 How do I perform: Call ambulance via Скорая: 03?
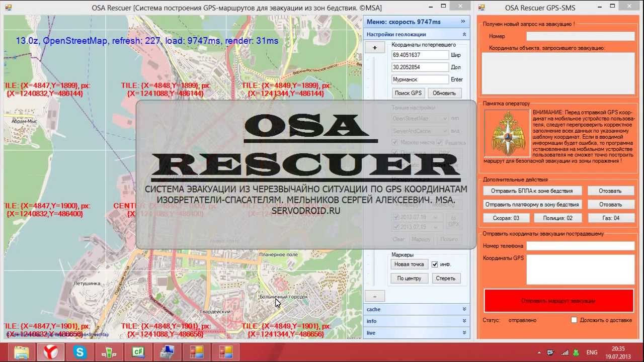506,218
